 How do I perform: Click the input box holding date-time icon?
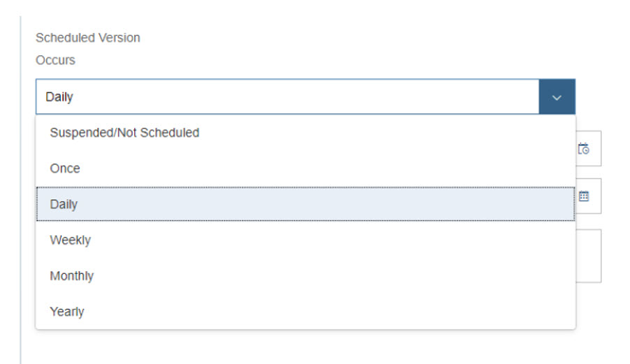point(589,149)
